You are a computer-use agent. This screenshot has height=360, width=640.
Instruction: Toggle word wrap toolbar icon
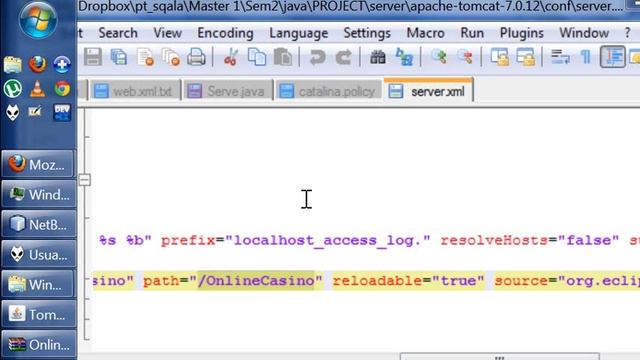pyautogui.click(x=560, y=57)
